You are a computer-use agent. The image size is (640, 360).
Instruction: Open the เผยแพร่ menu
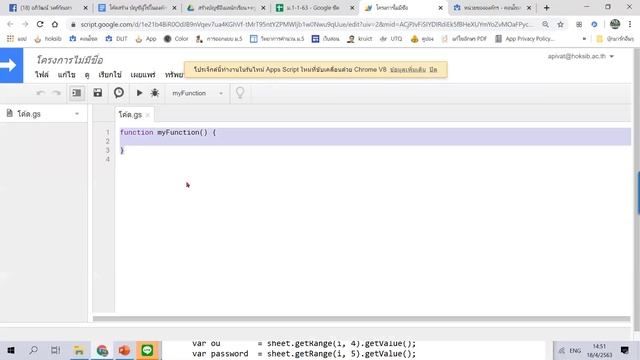(143, 75)
